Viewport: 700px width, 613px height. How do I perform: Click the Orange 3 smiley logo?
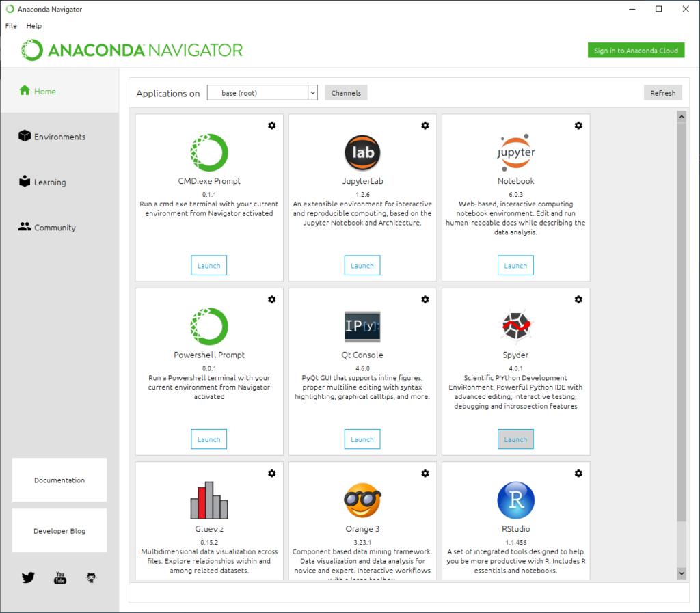pyautogui.click(x=362, y=500)
